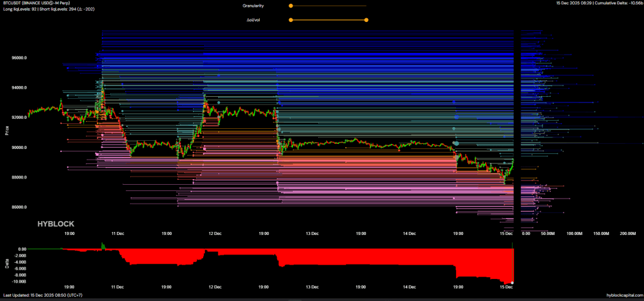Click the HYBLOCK watermark logo
The width and height of the screenshot is (644, 301).
point(56,223)
